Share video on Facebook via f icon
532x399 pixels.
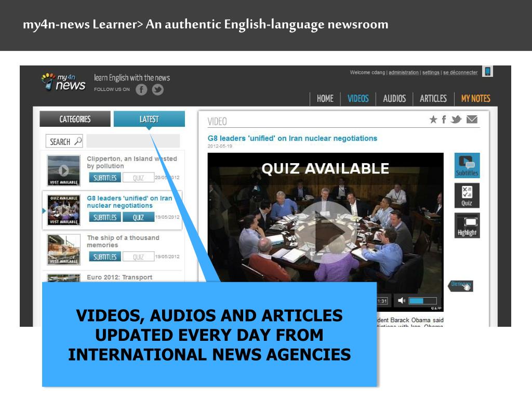click(x=444, y=119)
